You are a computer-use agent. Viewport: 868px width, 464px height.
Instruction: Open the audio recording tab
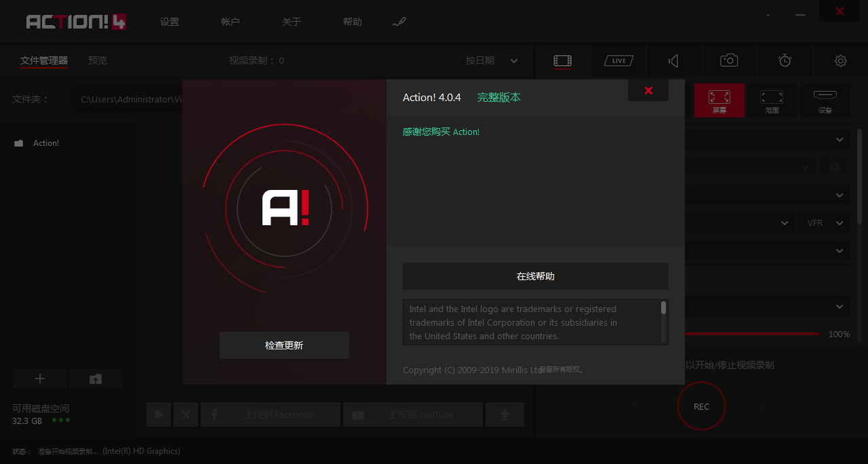pyautogui.click(x=673, y=61)
